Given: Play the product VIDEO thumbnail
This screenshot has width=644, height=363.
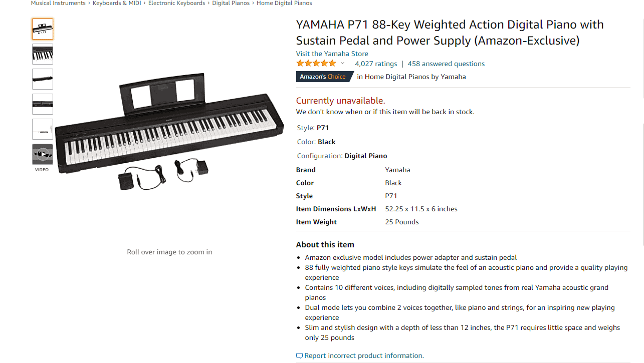Looking at the screenshot, I should (x=43, y=154).
